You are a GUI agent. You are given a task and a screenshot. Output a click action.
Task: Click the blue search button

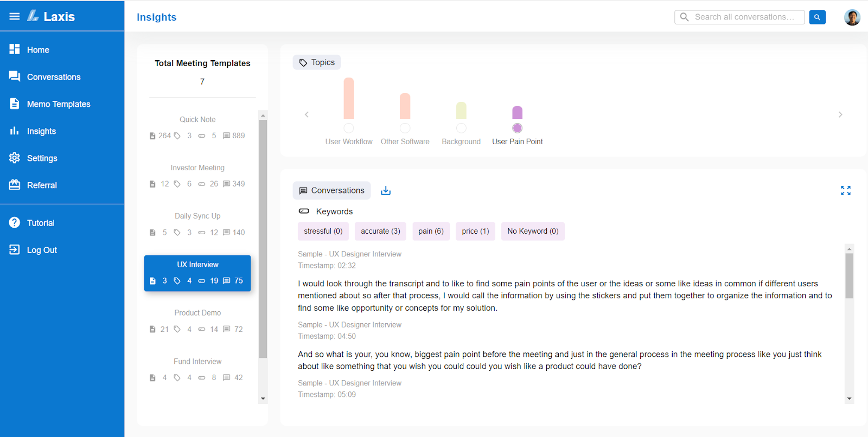coord(817,17)
